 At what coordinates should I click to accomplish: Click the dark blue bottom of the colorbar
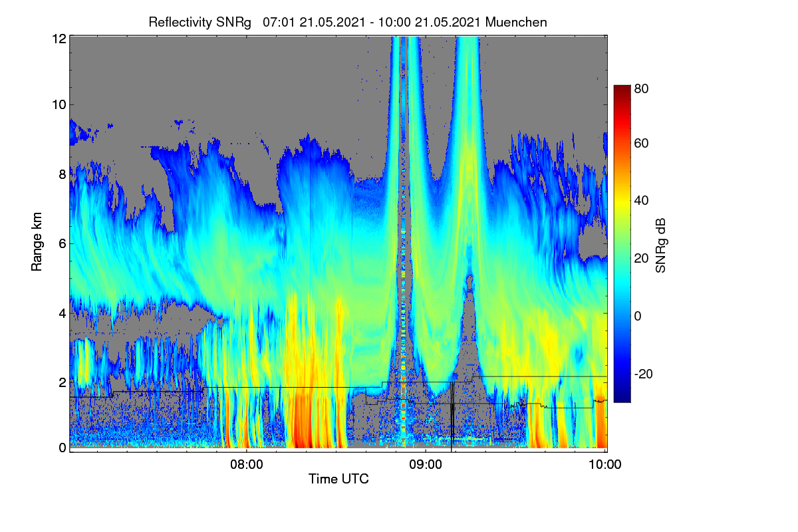tap(621, 398)
